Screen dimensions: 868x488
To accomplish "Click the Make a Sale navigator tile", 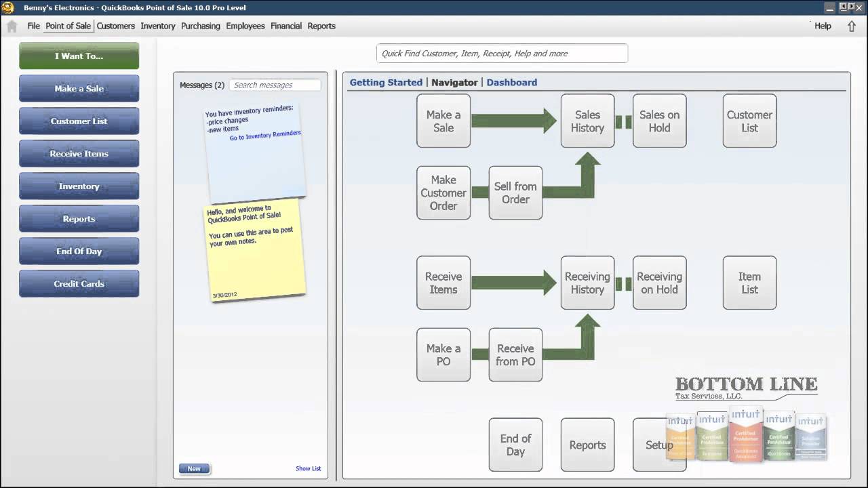I will click(443, 121).
